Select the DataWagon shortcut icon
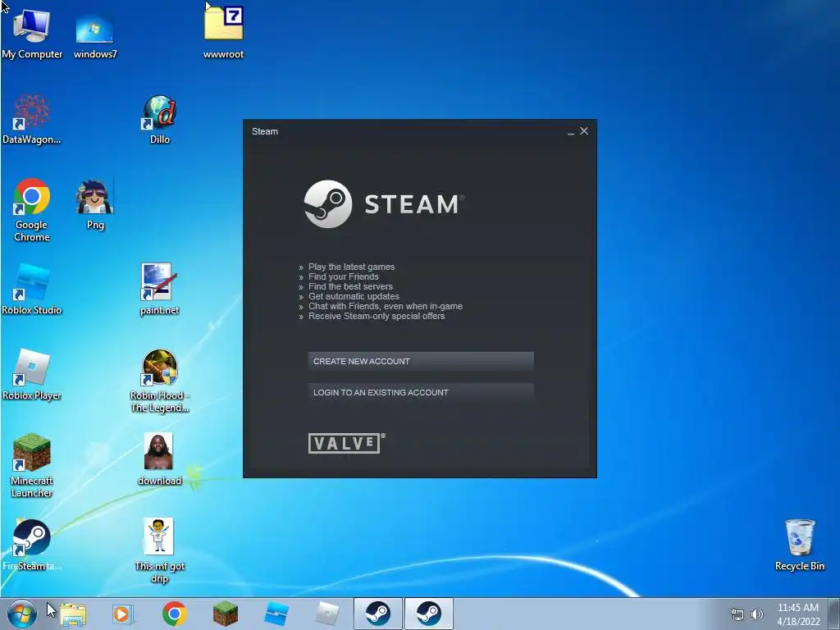Viewport: 840px width, 630px height. point(32,119)
